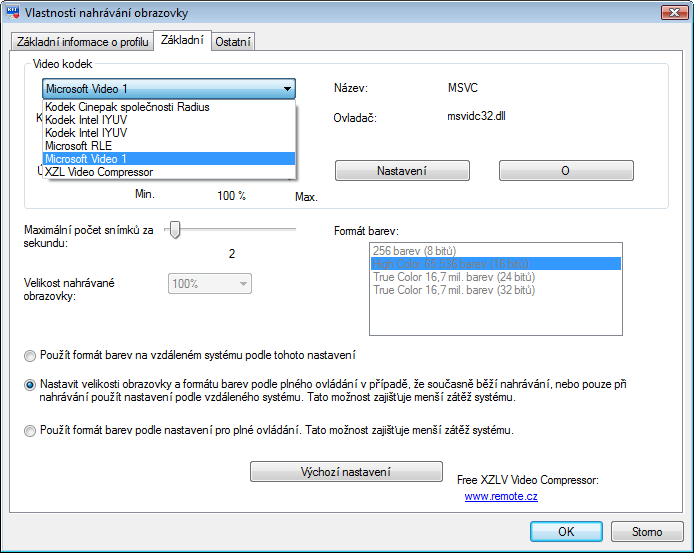Select Microsoft Video 1 in dropdown list
694x553 pixels.
tap(169, 159)
